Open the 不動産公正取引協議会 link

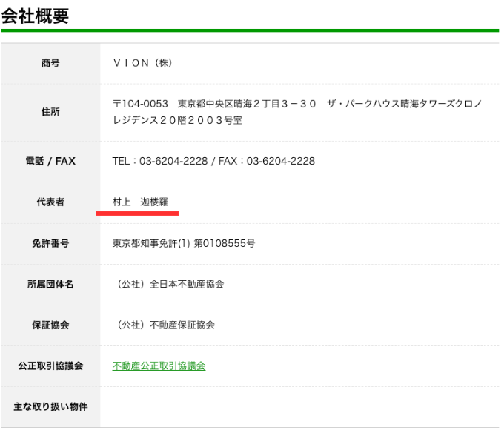(159, 365)
